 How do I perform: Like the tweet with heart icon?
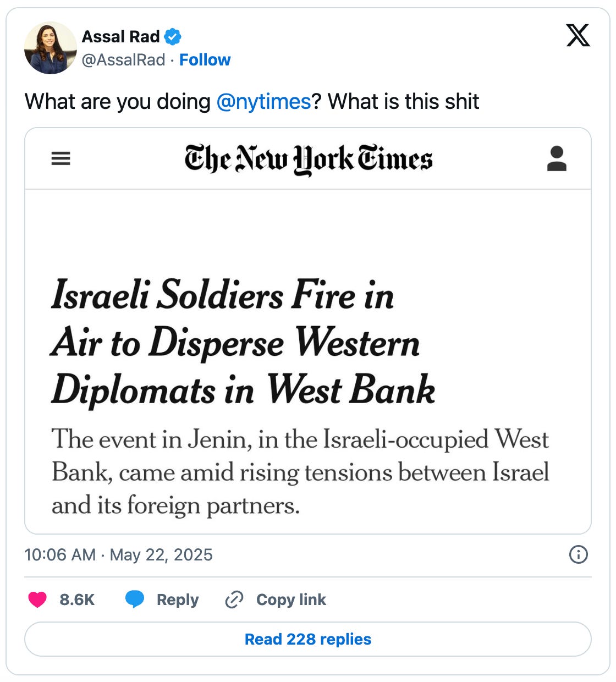click(x=37, y=599)
